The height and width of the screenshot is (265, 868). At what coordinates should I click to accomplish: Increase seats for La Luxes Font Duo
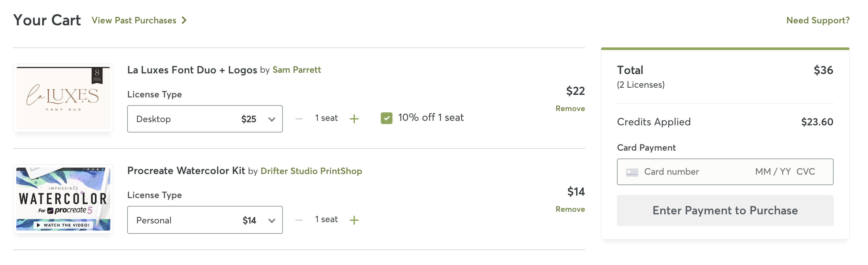point(354,119)
